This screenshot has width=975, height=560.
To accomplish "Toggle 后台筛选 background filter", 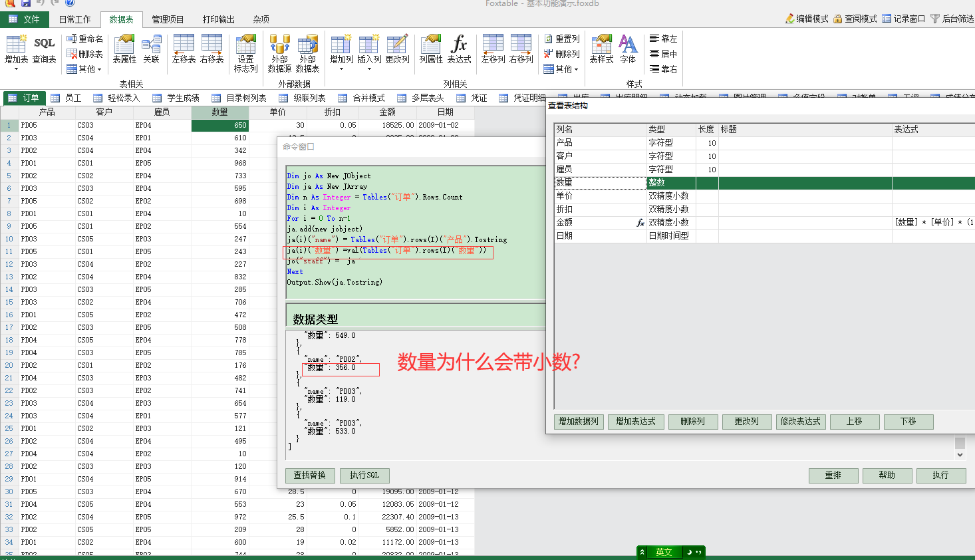I will click(952, 19).
